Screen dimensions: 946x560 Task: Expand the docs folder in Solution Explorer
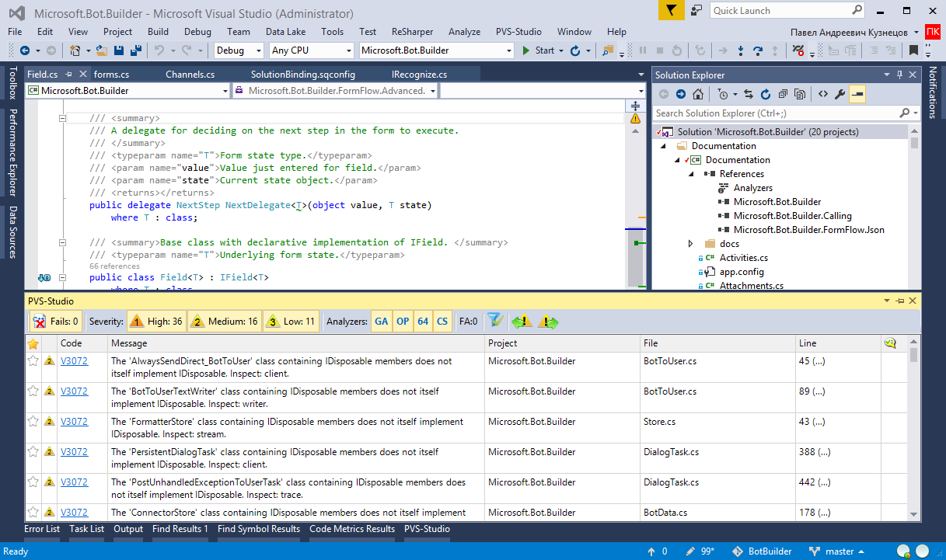click(690, 244)
